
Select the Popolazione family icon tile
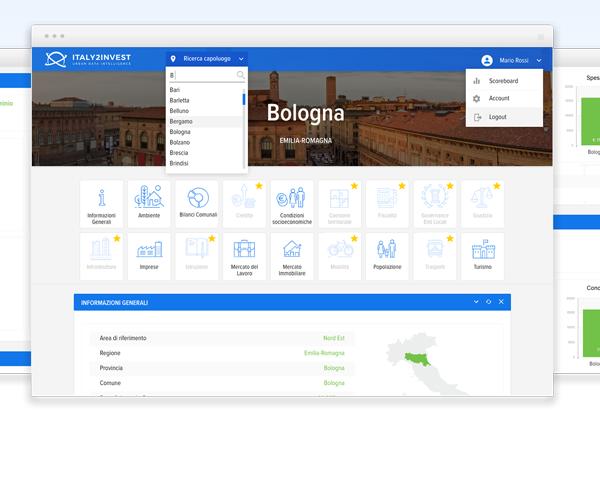tap(386, 256)
